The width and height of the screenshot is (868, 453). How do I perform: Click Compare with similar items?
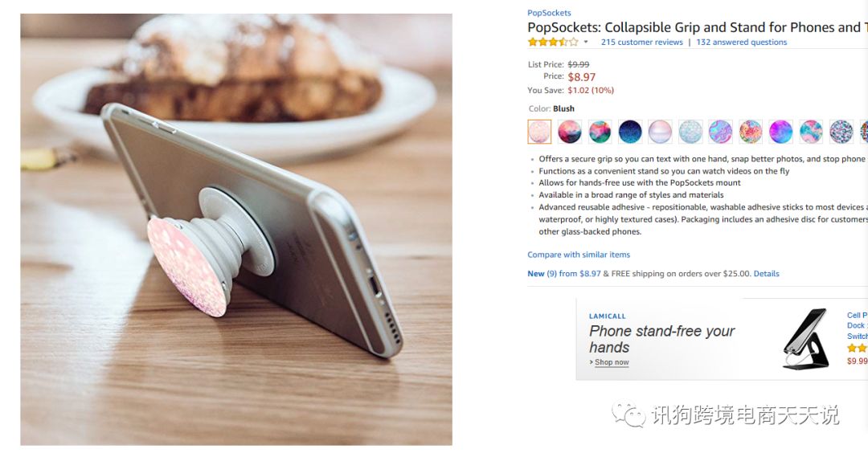[x=579, y=255]
